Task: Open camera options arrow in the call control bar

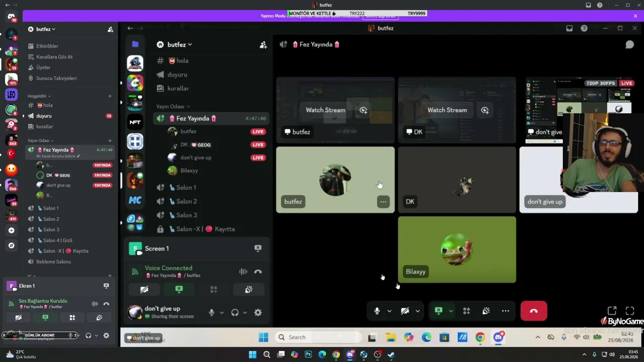Action: coord(418,311)
